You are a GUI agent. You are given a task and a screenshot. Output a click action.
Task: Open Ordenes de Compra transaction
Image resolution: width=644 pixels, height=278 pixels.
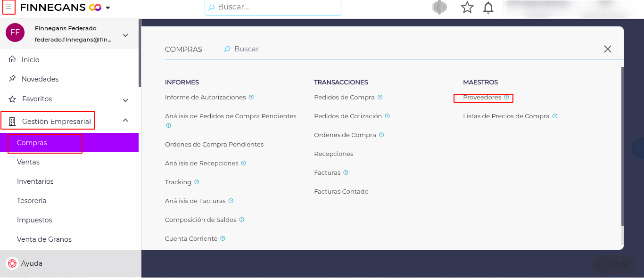[345, 135]
